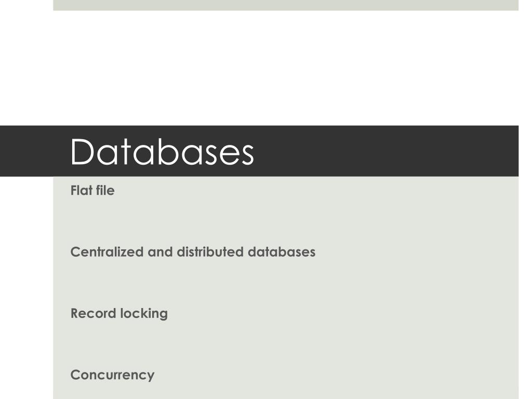This screenshot has width=532, height=399.
Task: Click the word "file" in the first bullet
Action: pyautogui.click(x=105, y=190)
